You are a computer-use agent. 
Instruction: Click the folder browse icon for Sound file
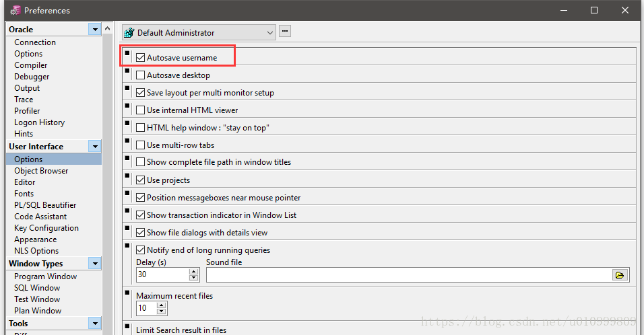[620, 274]
